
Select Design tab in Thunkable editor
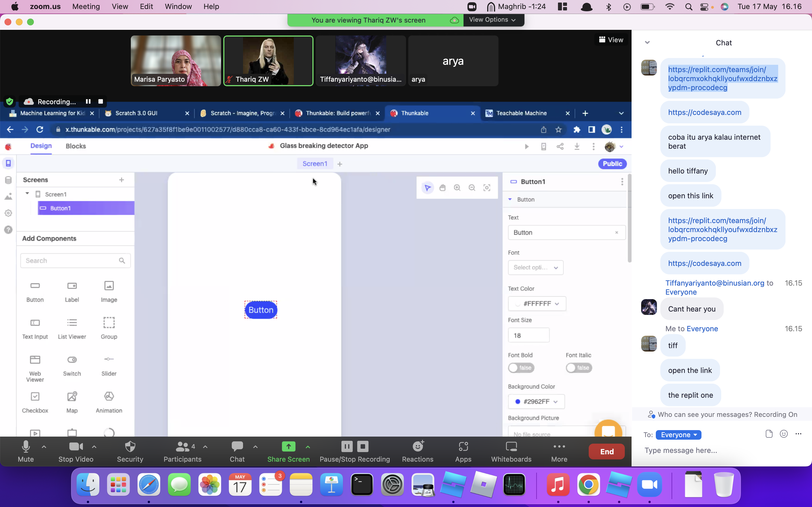pos(41,146)
